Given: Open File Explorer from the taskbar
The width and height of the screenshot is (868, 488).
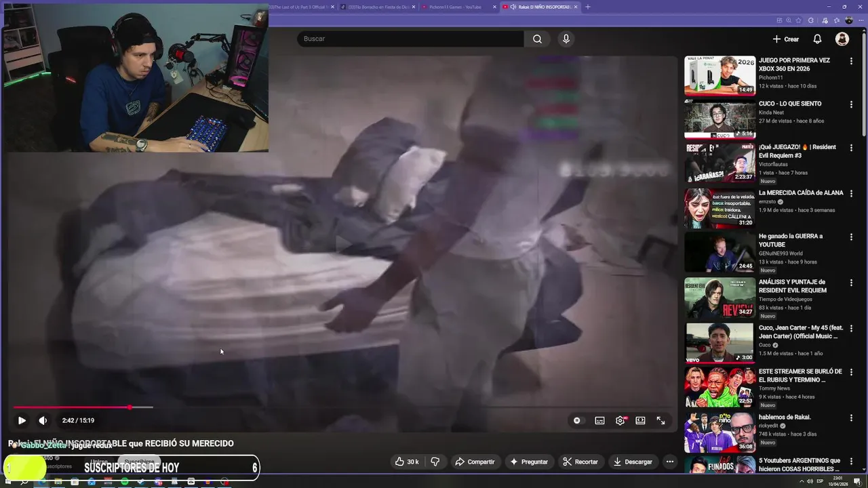Looking at the screenshot, I should 58,482.
